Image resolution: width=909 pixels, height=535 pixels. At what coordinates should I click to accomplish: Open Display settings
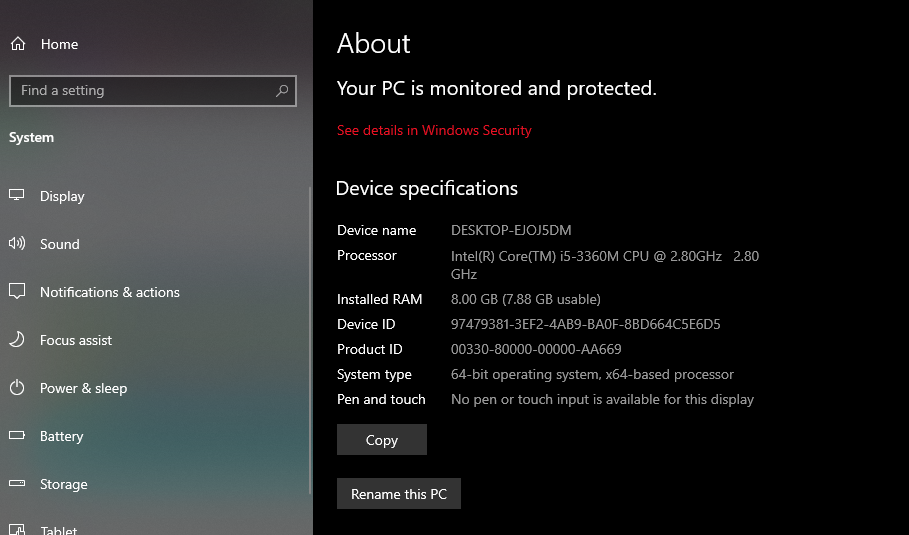click(62, 196)
